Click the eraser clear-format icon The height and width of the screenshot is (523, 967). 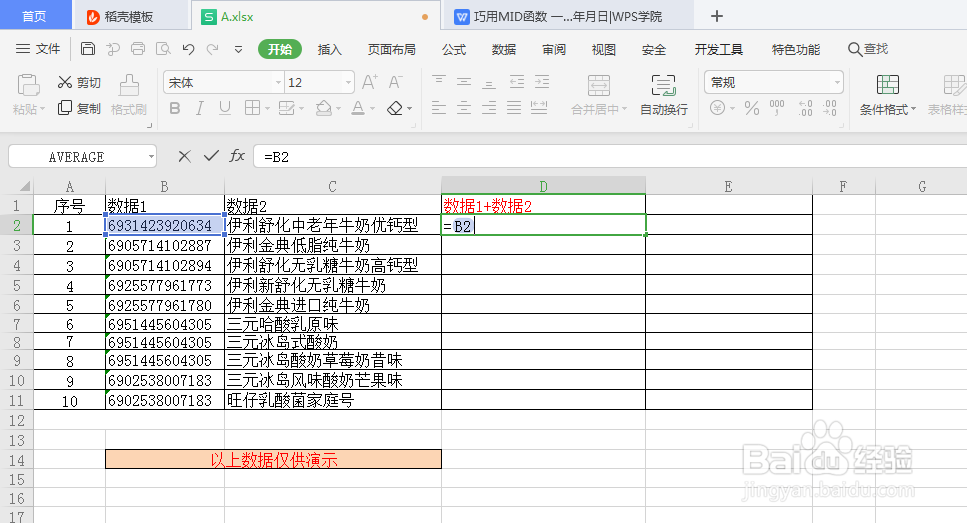pos(395,109)
